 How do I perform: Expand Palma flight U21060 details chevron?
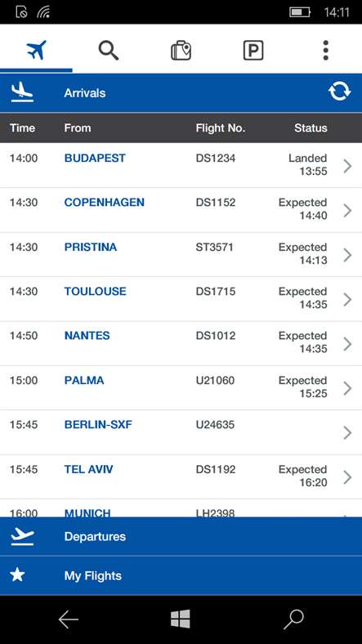[x=347, y=388]
